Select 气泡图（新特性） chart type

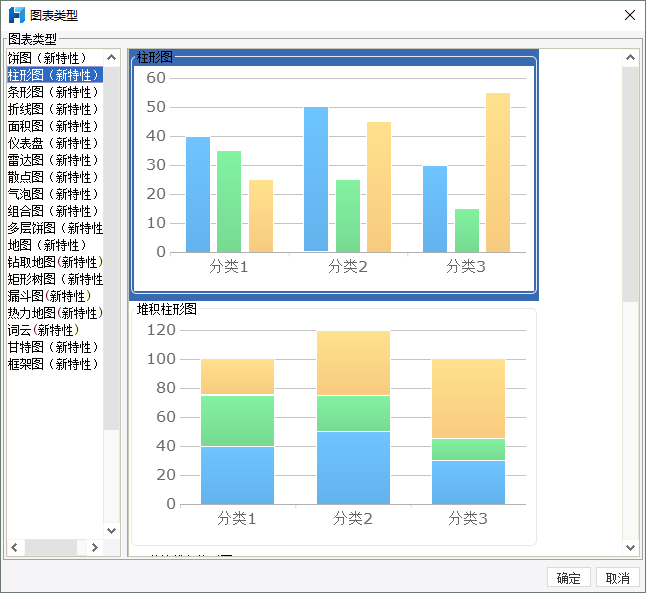pyautogui.click(x=55, y=194)
